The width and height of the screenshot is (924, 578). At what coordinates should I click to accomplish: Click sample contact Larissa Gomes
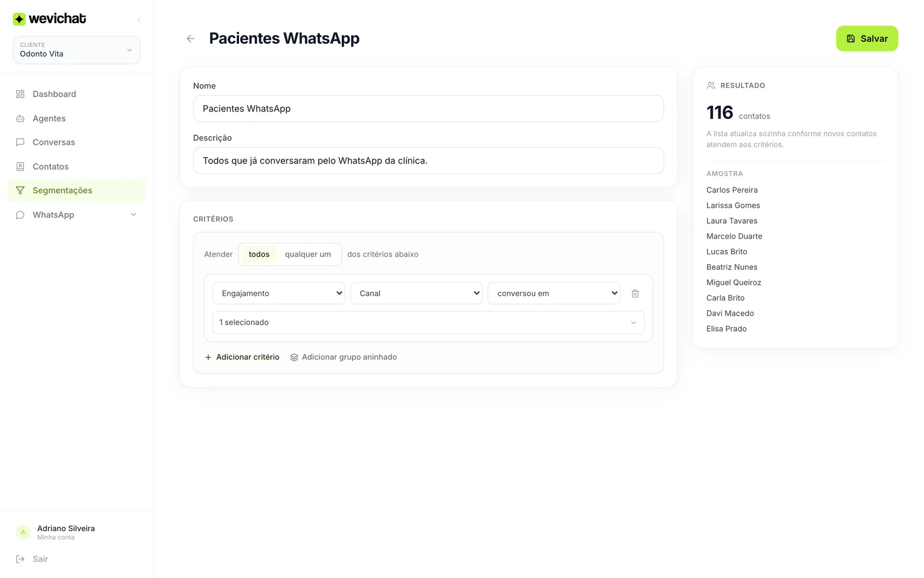733,206
